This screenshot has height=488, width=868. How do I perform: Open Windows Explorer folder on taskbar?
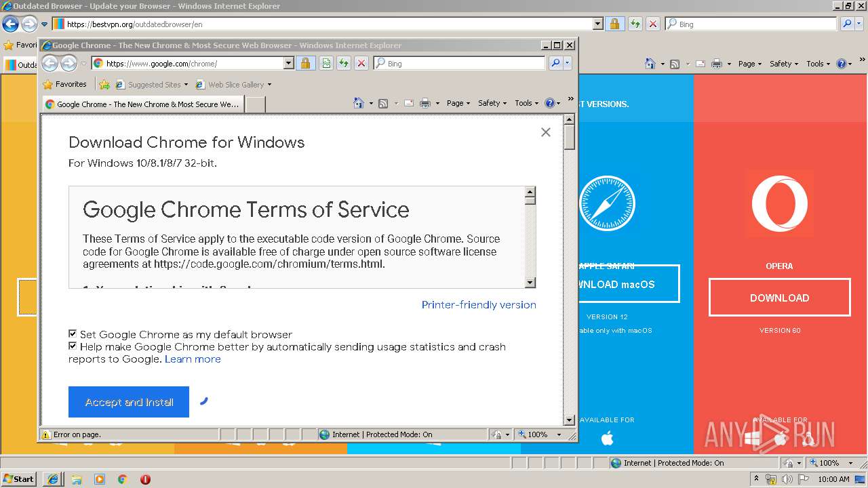(77, 479)
